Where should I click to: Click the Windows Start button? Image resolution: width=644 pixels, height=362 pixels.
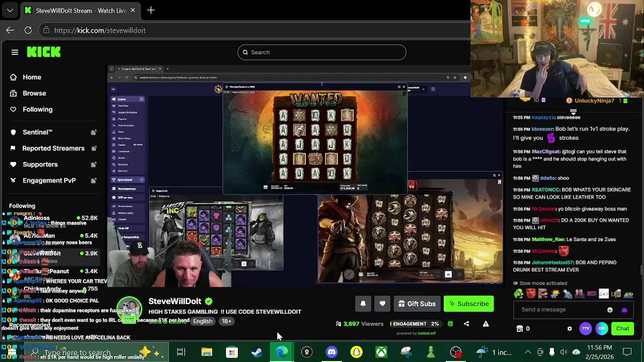point(12,352)
